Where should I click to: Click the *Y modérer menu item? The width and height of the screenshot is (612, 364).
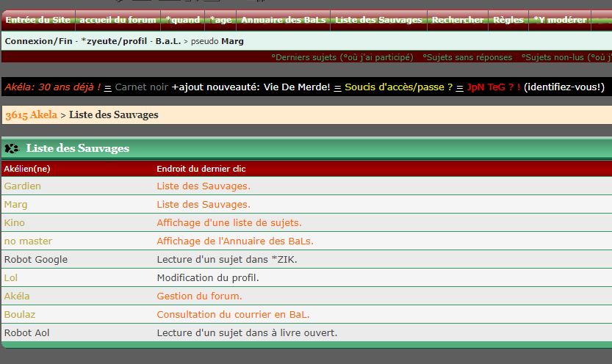click(560, 20)
